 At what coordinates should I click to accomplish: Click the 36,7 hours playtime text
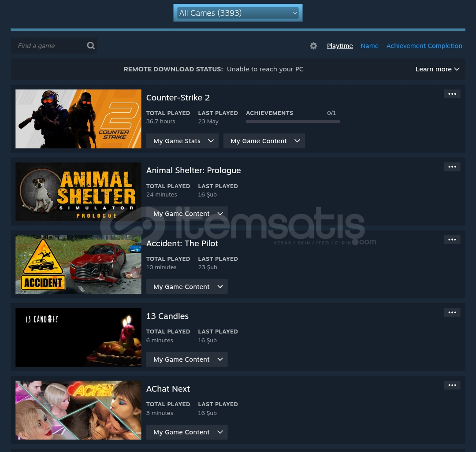pos(160,121)
